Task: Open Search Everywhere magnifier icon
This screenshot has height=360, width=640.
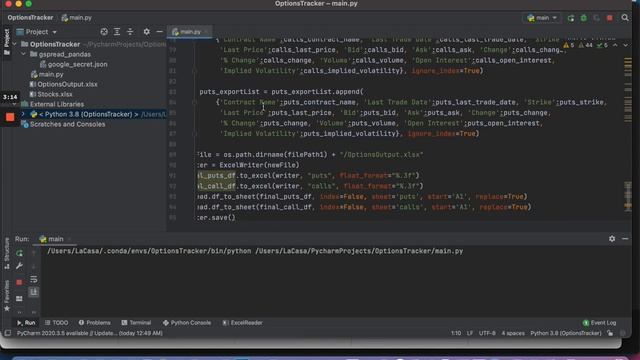Action: (x=625, y=18)
